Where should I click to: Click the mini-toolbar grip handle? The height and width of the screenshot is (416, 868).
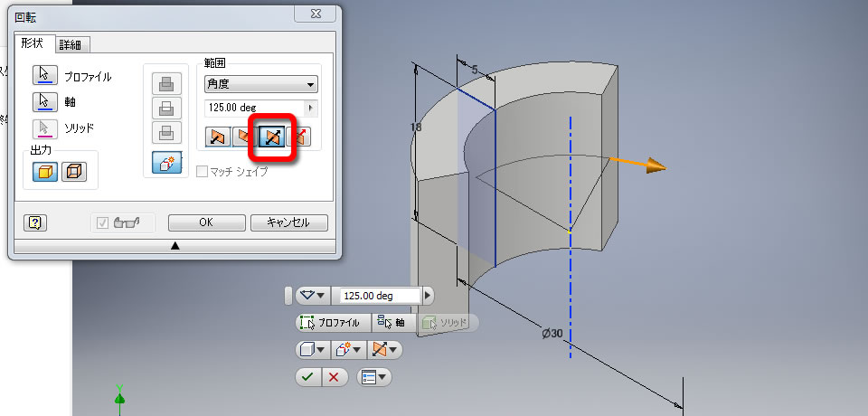click(288, 296)
